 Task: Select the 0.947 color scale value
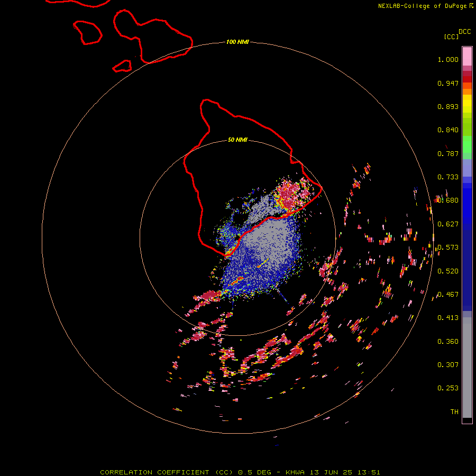point(448,83)
